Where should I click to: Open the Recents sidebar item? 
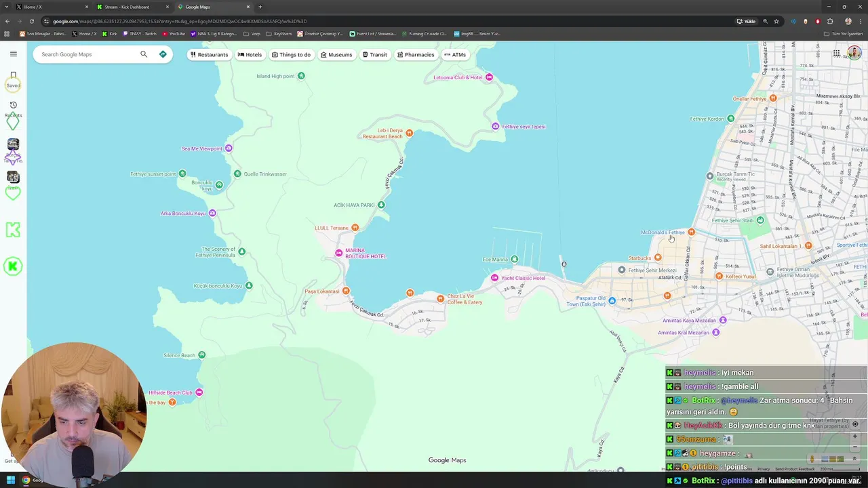pos(13,109)
